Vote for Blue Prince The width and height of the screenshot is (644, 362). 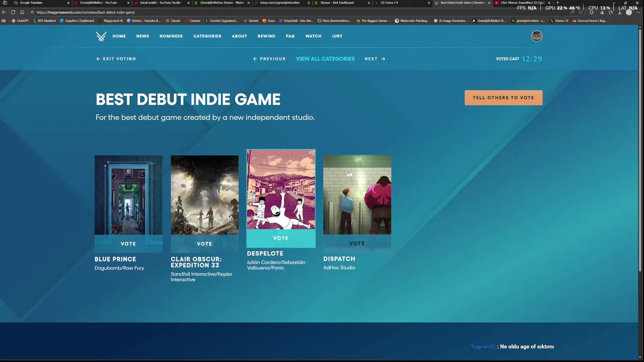(128, 244)
